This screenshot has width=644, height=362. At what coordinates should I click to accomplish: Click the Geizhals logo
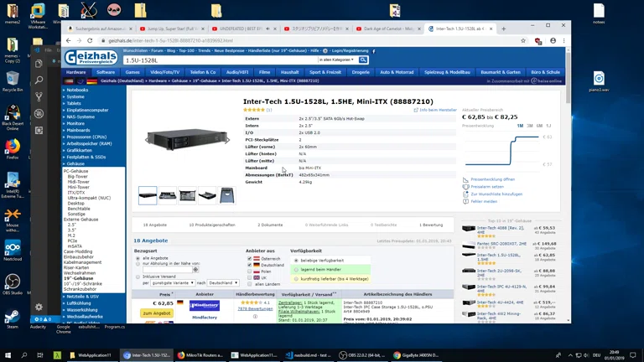pyautogui.click(x=91, y=58)
